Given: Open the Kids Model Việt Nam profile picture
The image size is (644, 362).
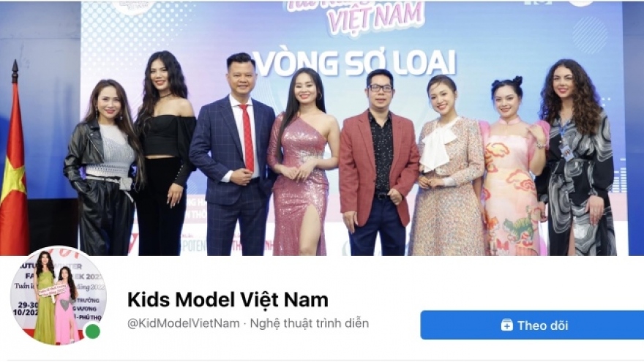Looking at the screenshot, I should tap(59, 295).
